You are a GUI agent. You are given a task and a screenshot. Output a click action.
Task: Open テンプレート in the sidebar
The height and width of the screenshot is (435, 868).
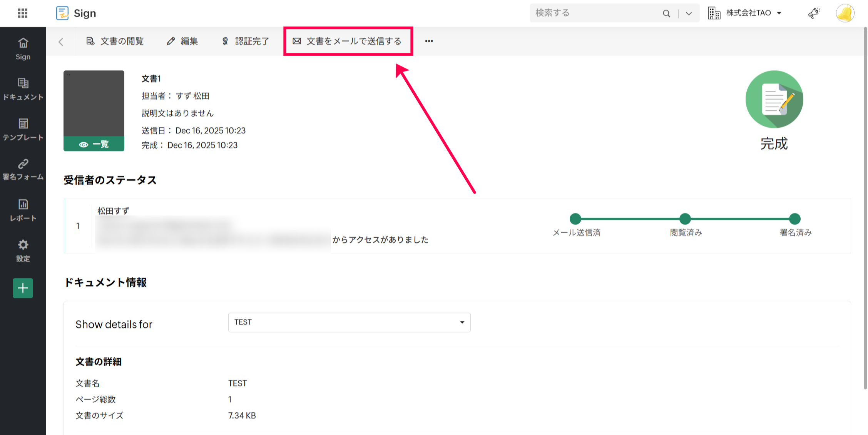(23, 129)
